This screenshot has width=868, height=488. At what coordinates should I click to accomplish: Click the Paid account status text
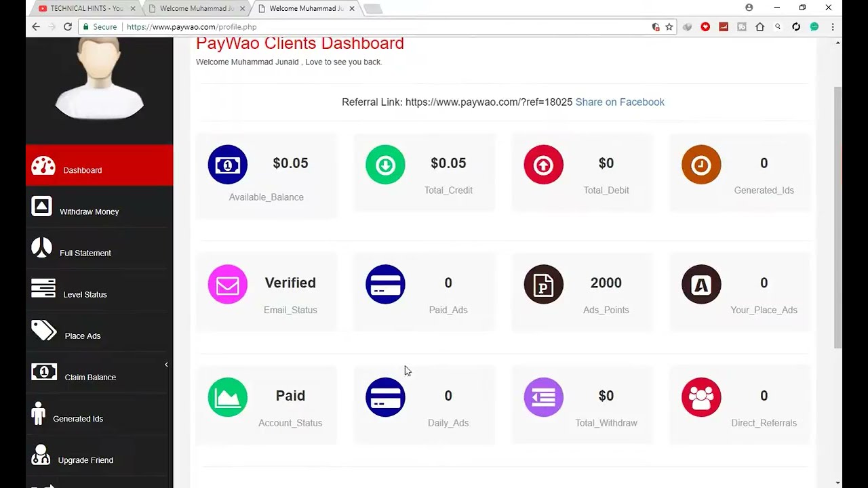pyautogui.click(x=290, y=396)
